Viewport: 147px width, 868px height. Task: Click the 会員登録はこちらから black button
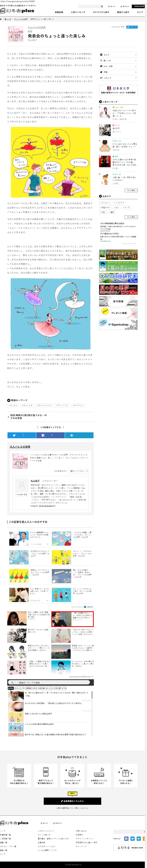pos(72,801)
